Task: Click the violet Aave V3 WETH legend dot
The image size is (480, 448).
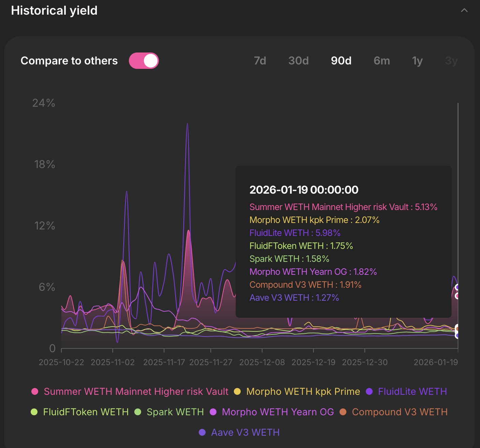Action: coord(202,432)
